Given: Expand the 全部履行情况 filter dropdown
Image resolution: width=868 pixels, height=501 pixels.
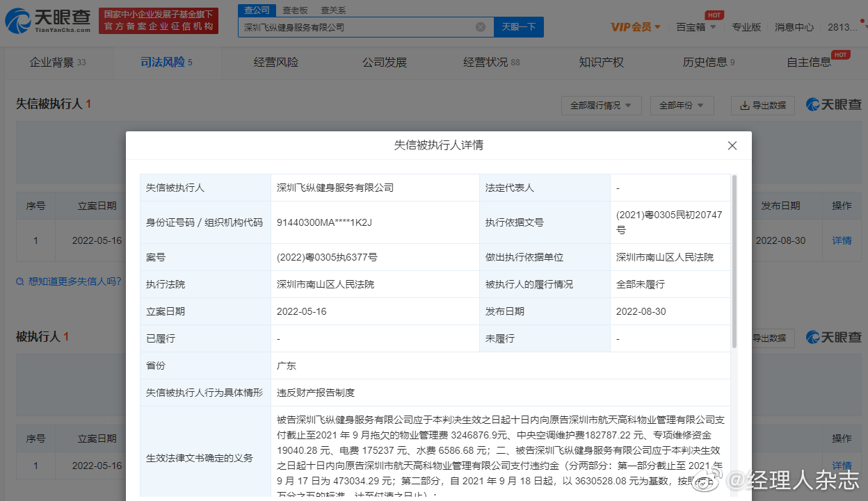Looking at the screenshot, I should tap(601, 106).
